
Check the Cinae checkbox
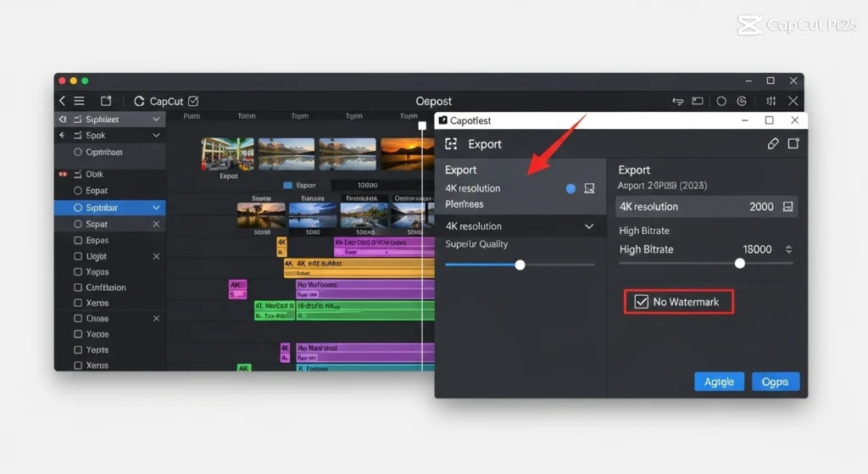point(78,318)
